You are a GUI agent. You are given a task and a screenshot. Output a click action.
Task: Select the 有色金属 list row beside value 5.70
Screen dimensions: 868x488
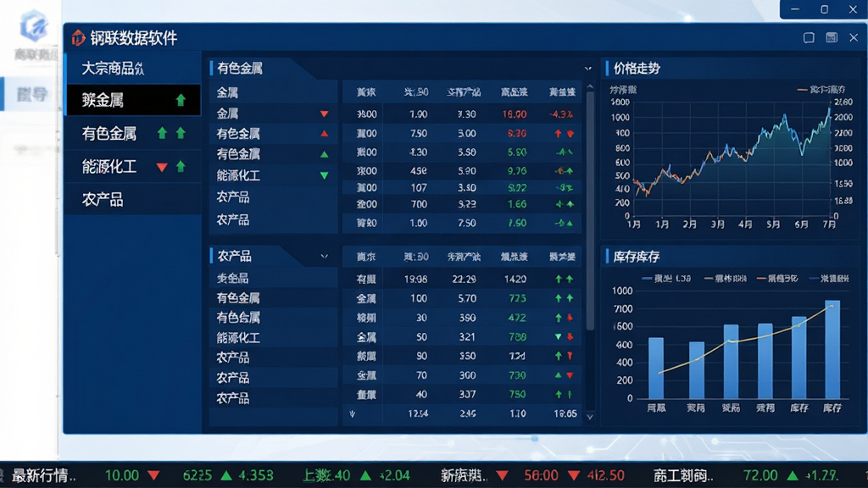pyautogui.click(x=274, y=298)
